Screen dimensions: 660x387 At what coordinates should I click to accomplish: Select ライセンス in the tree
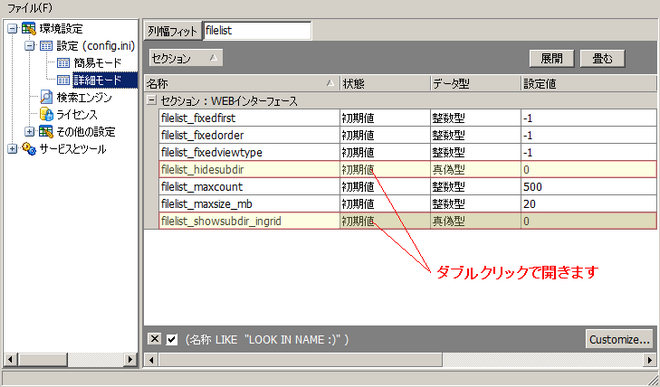77,115
